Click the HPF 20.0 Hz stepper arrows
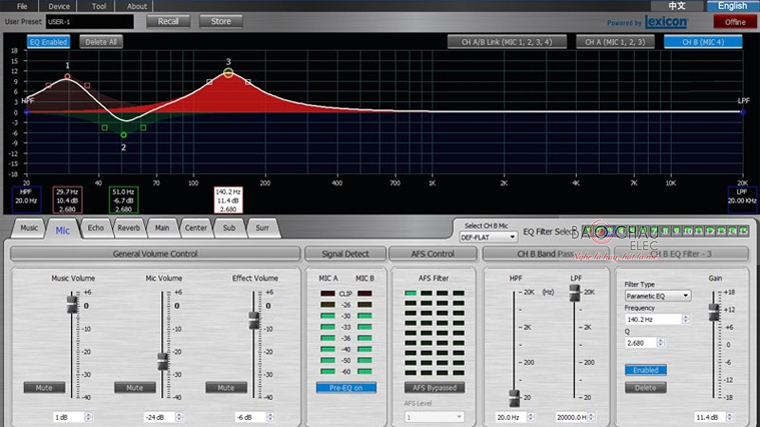This screenshot has width=760, height=427. tap(530, 417)
